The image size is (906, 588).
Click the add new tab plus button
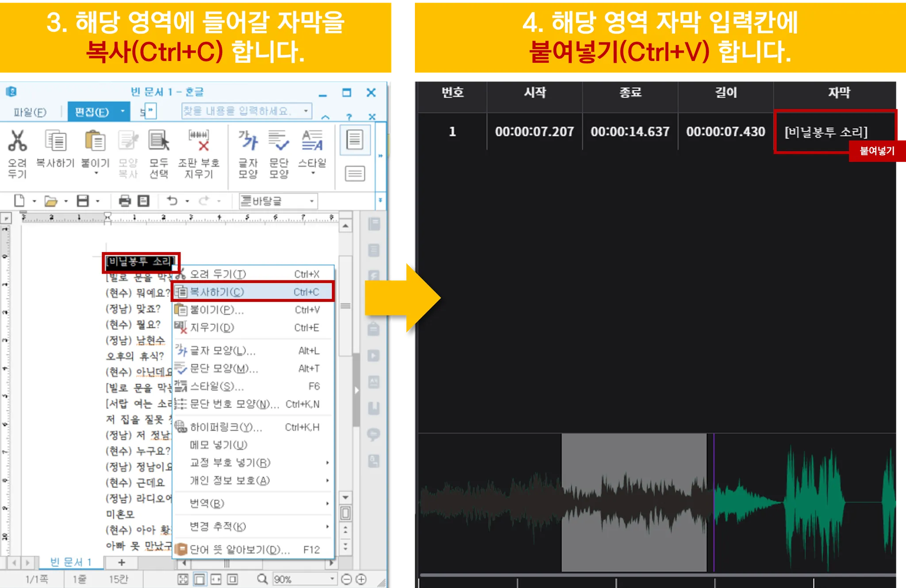pyautogui.click(x=122, y=562)
